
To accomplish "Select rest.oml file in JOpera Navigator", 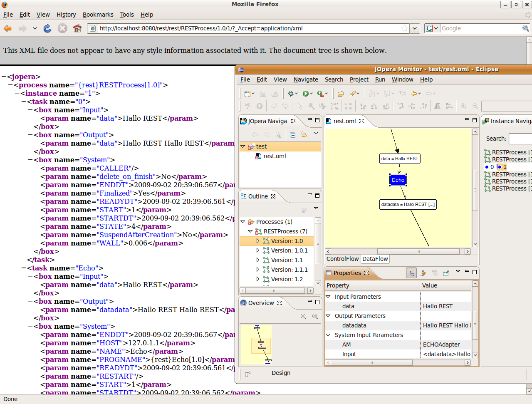I will (275, 156).
